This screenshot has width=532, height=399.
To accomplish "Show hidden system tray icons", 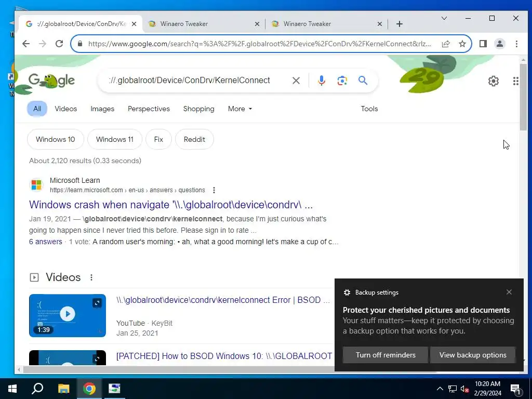I will 440,389.
